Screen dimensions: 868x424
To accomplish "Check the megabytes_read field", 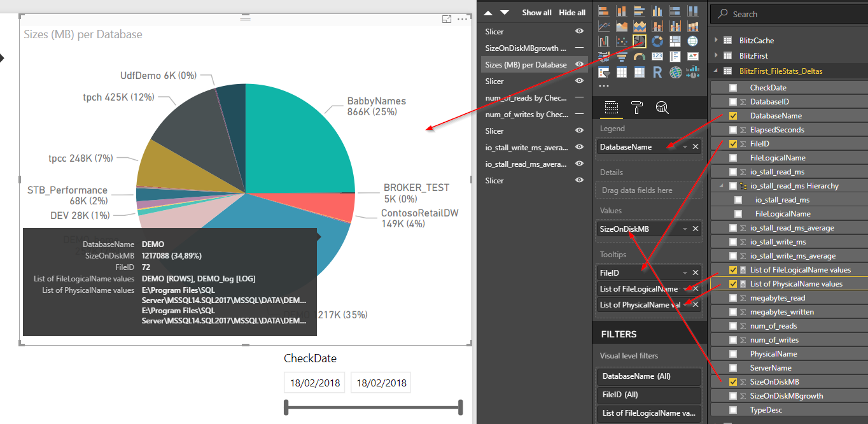I will tap(733, 298).
